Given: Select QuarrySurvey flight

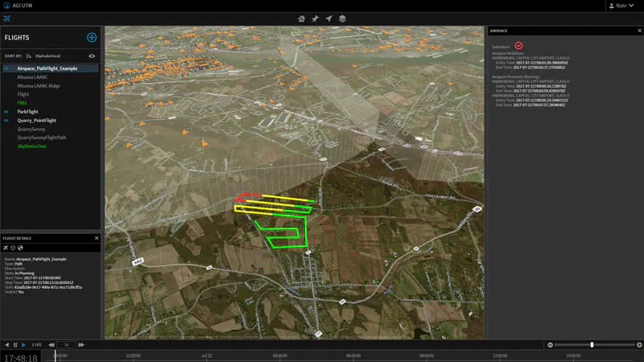Looking at the screenshot, I should click(31, 129).
